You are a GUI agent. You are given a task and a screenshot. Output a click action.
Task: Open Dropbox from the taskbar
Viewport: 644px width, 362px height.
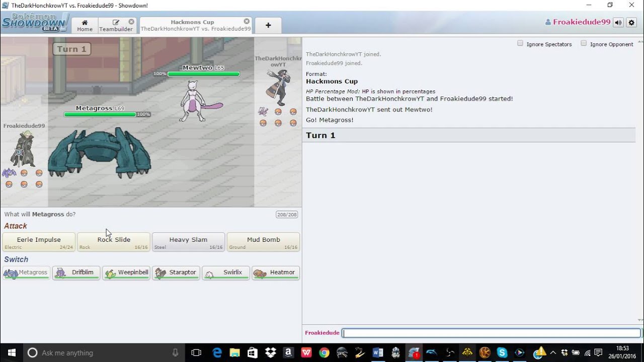pyautogui.click(x=271, y=353)
